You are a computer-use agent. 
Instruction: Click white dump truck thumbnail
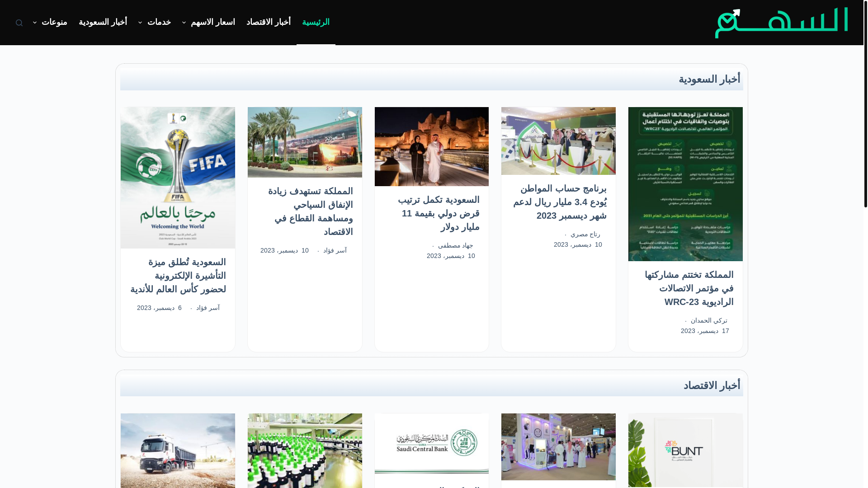click(178, 450)
